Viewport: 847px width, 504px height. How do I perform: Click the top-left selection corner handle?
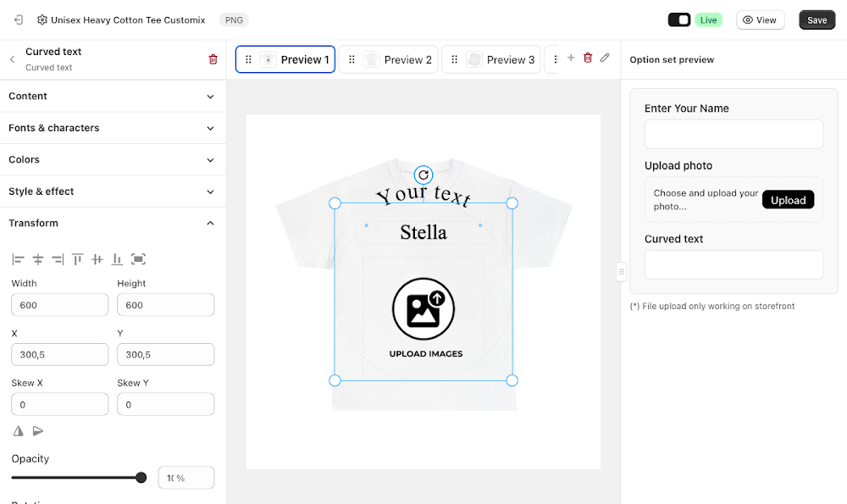coord(335,203)
